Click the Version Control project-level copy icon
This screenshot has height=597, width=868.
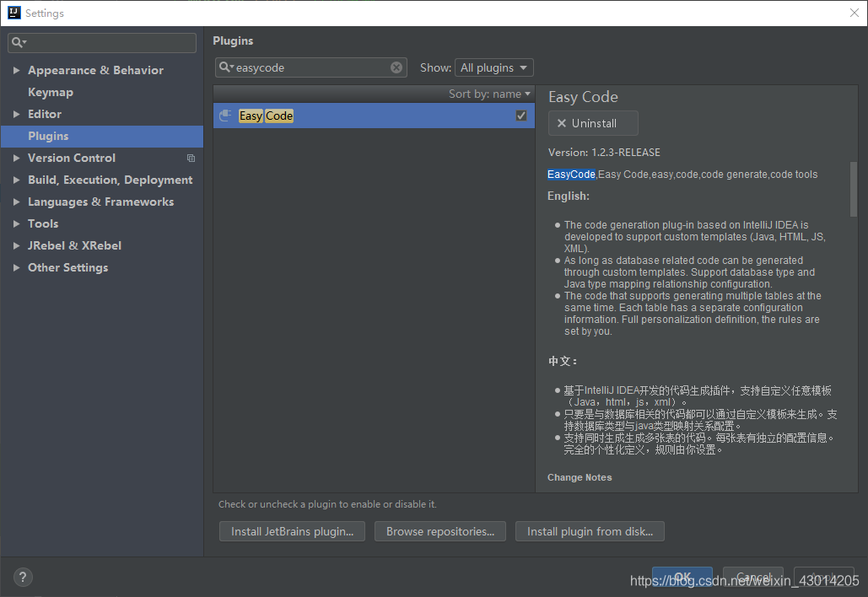click(x=191, y=159)
